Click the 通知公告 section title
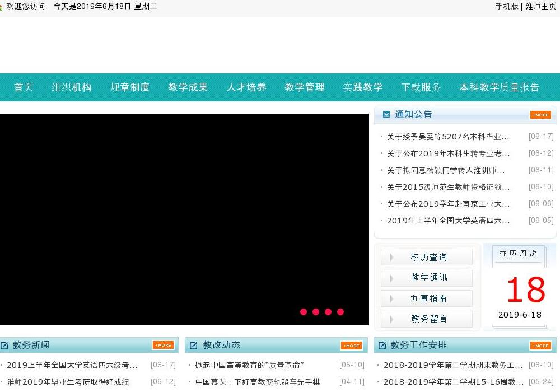Image resolution: width=560 pixels, height=392 pixels. pyautogui.click(x=413, y=114)
